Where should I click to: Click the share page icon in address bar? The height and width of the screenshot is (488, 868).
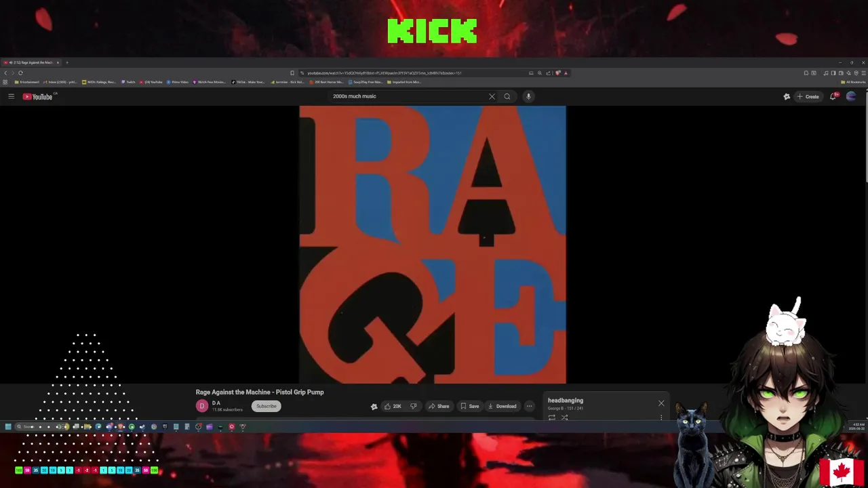pos(548,73)
